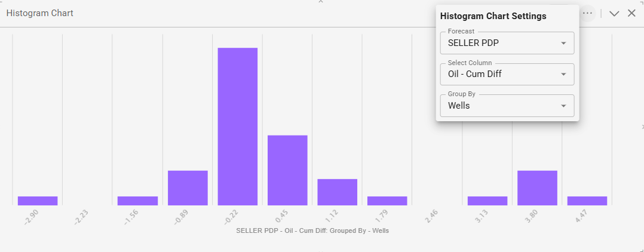The height and width of the screenshot is (252, 644).
Task: Select the tallest histogram bar at -0.22
Action: pos(238,127)
